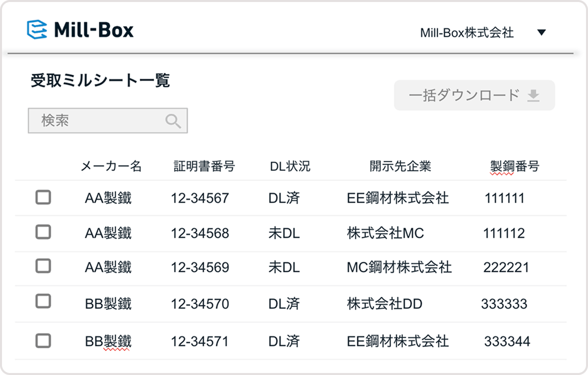Click 未DL status in row 12-34568

[x=284, y=233]
